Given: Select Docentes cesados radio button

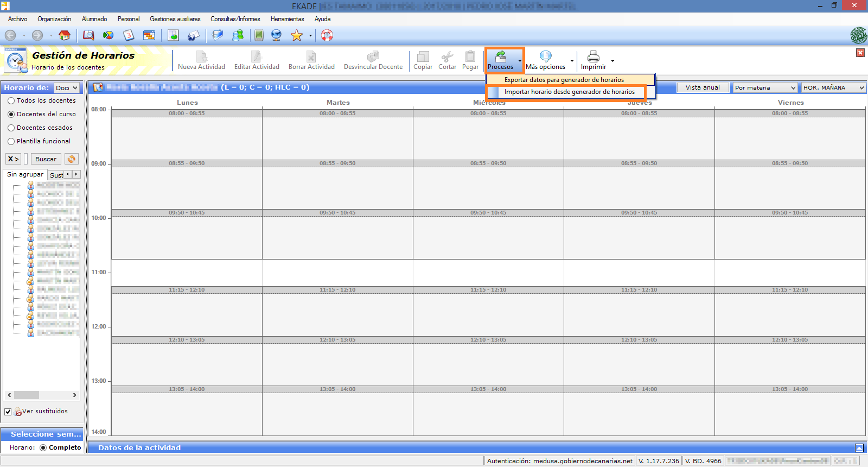Looking at the screenshot, I should (11, 128).
